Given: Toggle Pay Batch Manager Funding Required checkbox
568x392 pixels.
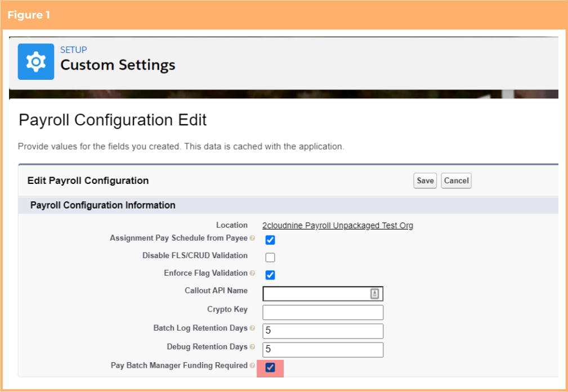Looking at the screenshot, I should 270,367.
